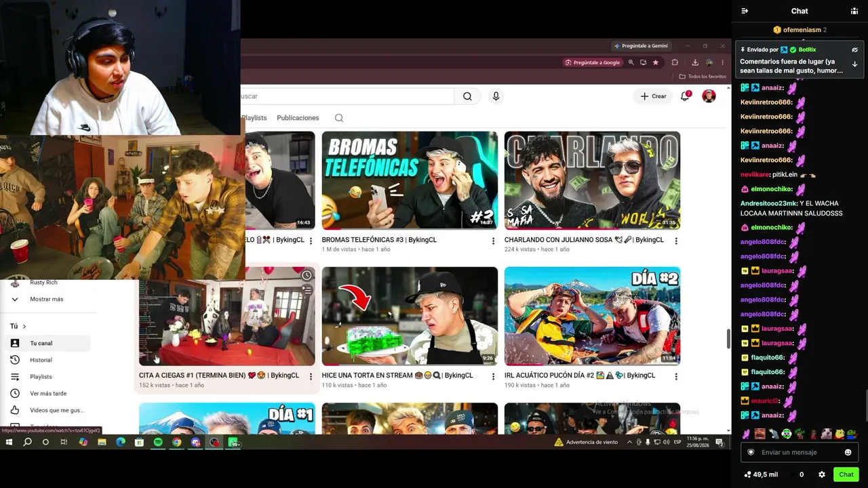Switch to the Publicaciones channel tab
Viewport: 868px width, 488px height.
tap(298, 118)
